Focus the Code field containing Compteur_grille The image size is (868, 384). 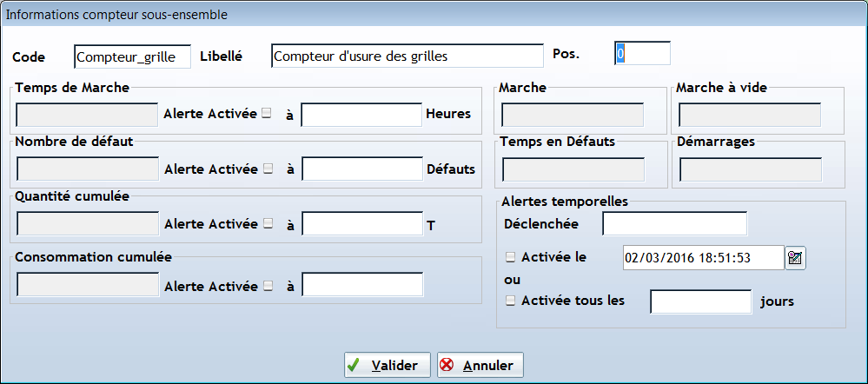[132, 56]
